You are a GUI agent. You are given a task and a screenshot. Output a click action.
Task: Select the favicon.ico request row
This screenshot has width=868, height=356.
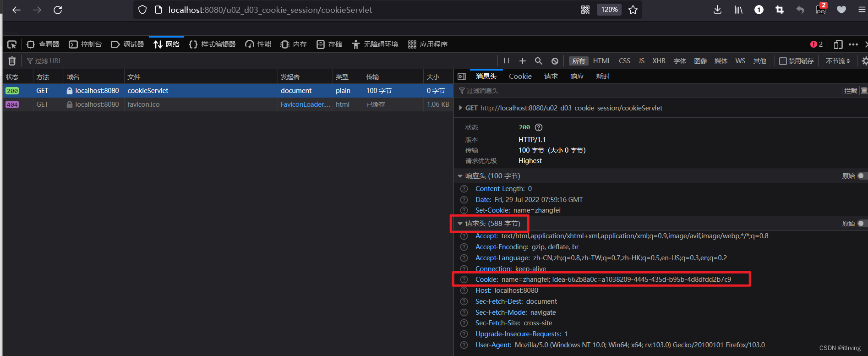coord(228,104)
